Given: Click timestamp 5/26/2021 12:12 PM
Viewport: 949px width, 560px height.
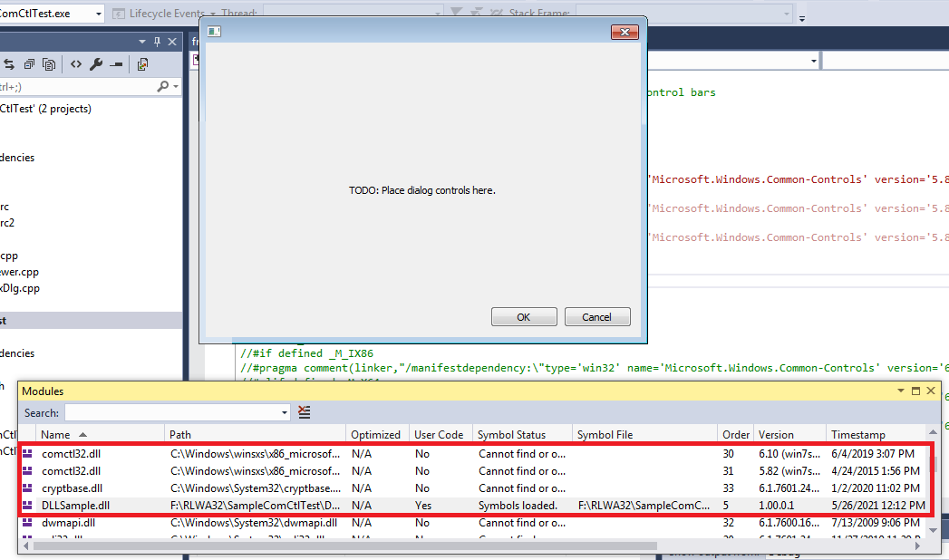Looking at the screenshot, I should [878, 505].
